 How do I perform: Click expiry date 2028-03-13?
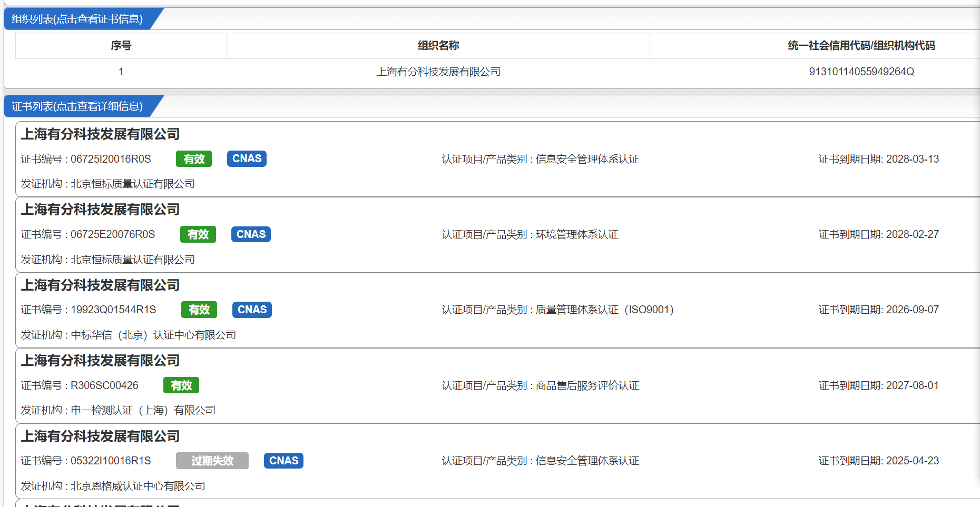pos(913,159)
